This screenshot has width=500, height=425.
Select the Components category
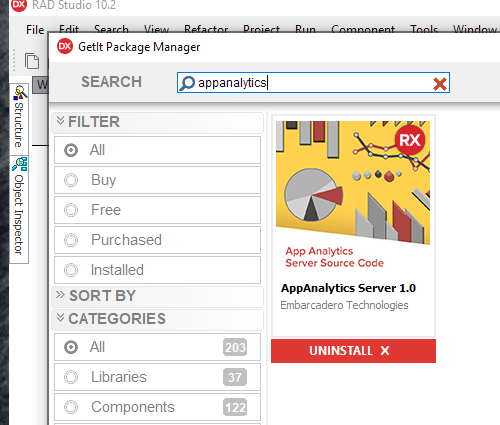[x=157, y=407]
